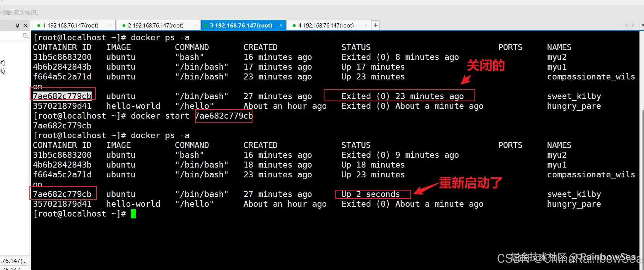
Task: Click created time '18 minutes ago'
Action: [x=278, y=165]
